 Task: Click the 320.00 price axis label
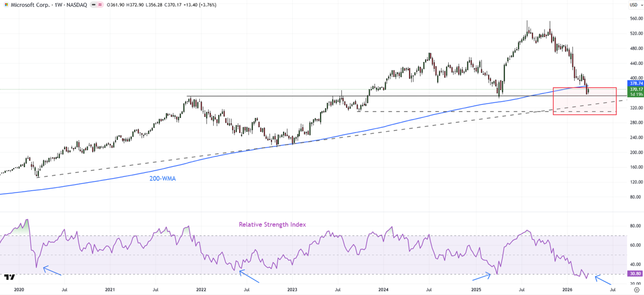pyautogui.click(x=636, y=108)
